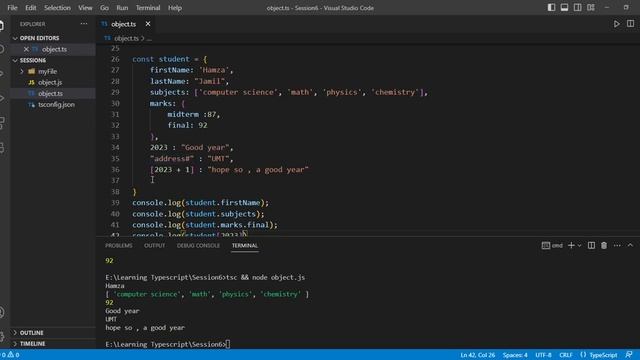Show cursor position Ln 42, Col 26
Screen dimensions: 640x360
click(478, 355)
